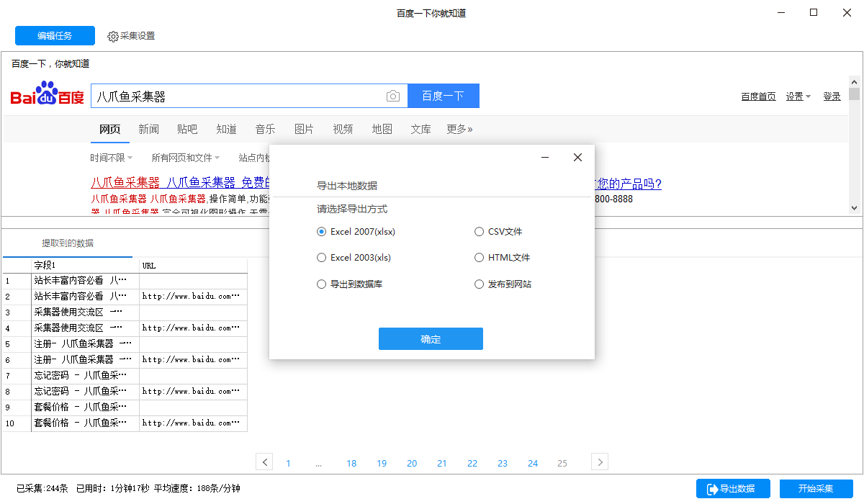The image size is (864, 504).
Task: Click the pagination ellipsis between 1 and 18
Action: [318, 464]
